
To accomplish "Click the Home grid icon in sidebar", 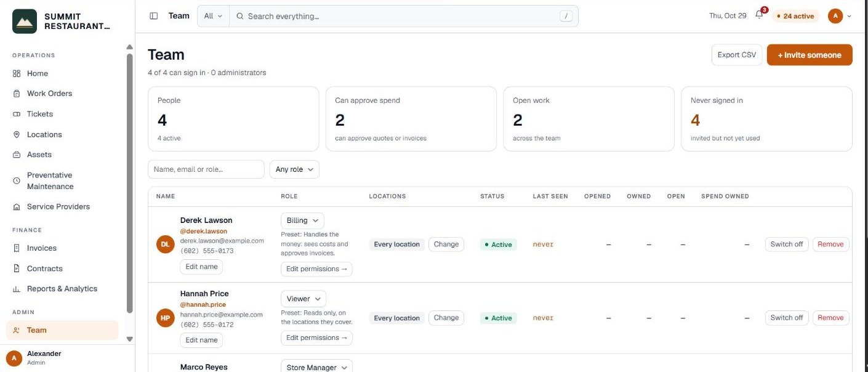I will (17, 73).
